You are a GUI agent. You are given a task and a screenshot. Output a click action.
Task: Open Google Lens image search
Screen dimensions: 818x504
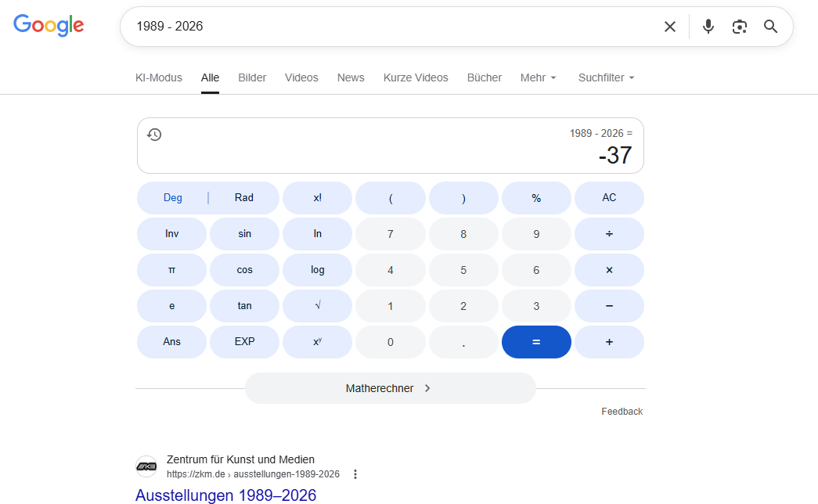(740, 27)
